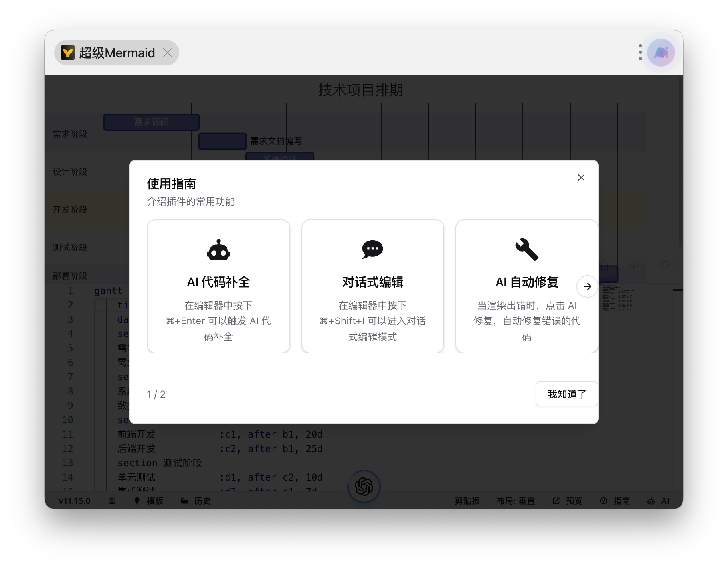728x568 pixels.
Task: Click the version label v11.15.0
Action: [x=75, y=501]
